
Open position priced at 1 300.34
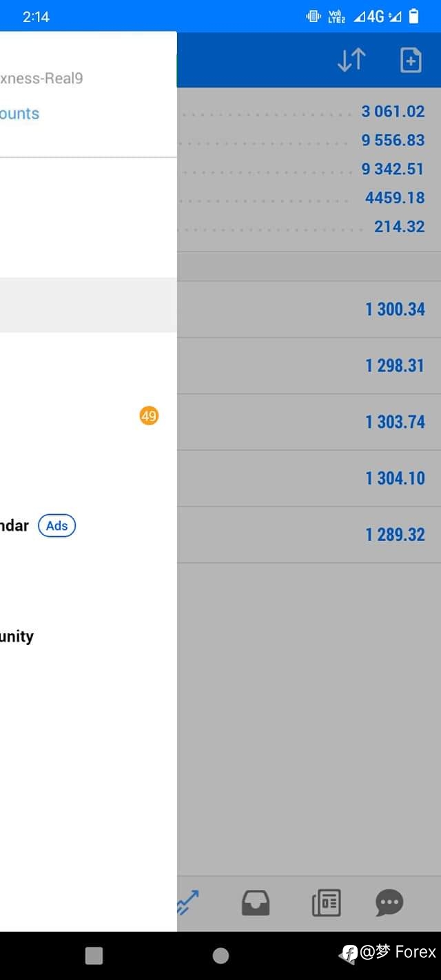click(309, 309)
